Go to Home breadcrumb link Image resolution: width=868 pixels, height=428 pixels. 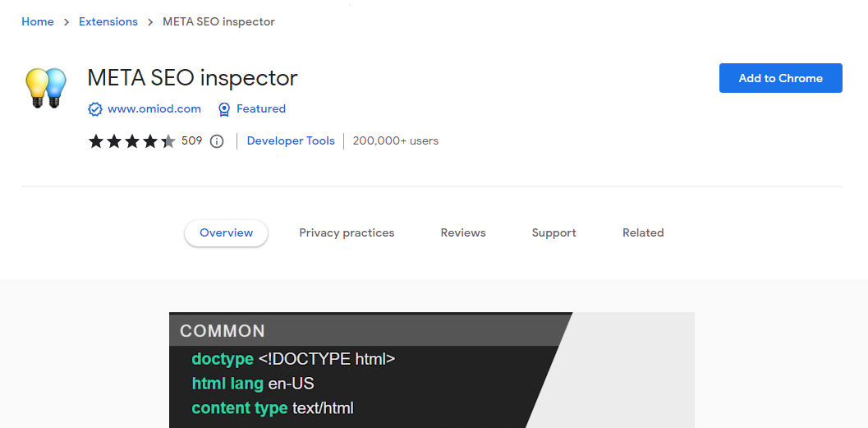click(38, 22)
